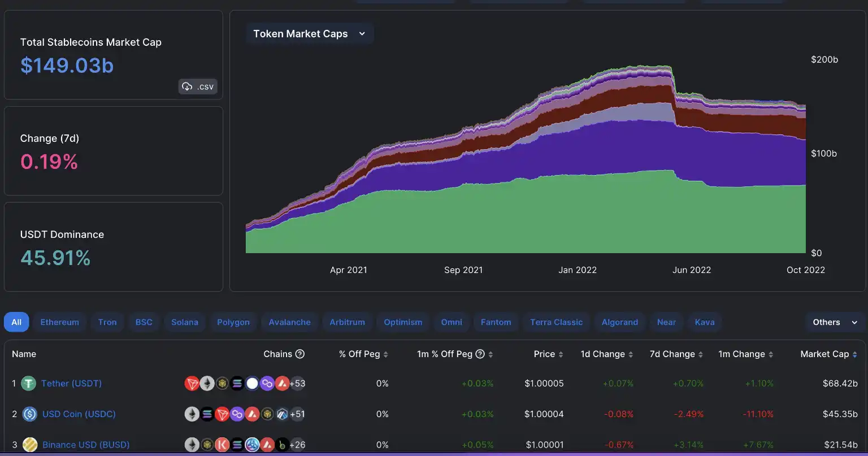
Task: Open the Binance USD (BUSD) link
Action: coord(86,444)
